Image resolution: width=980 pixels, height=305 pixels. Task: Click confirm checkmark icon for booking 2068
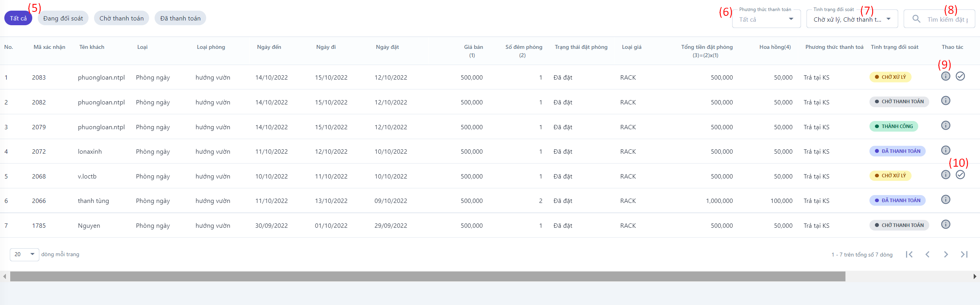point(960,175)
